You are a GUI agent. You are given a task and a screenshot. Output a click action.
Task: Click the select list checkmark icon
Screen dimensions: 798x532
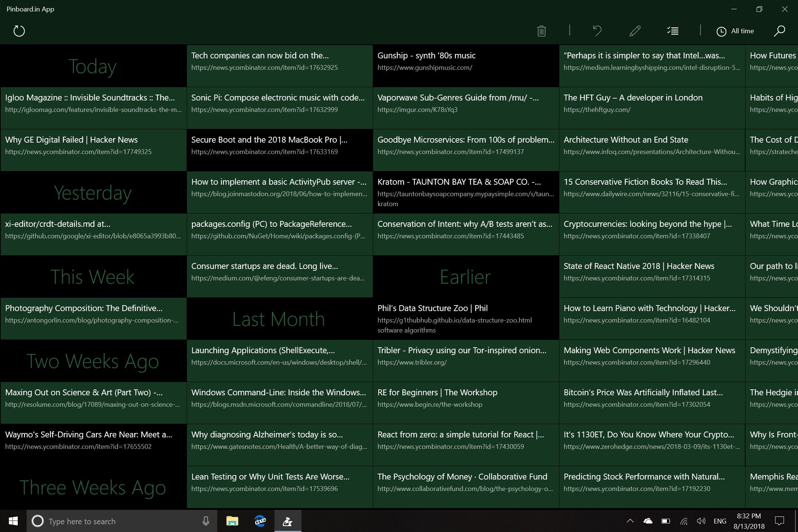(x=673, y=31)
